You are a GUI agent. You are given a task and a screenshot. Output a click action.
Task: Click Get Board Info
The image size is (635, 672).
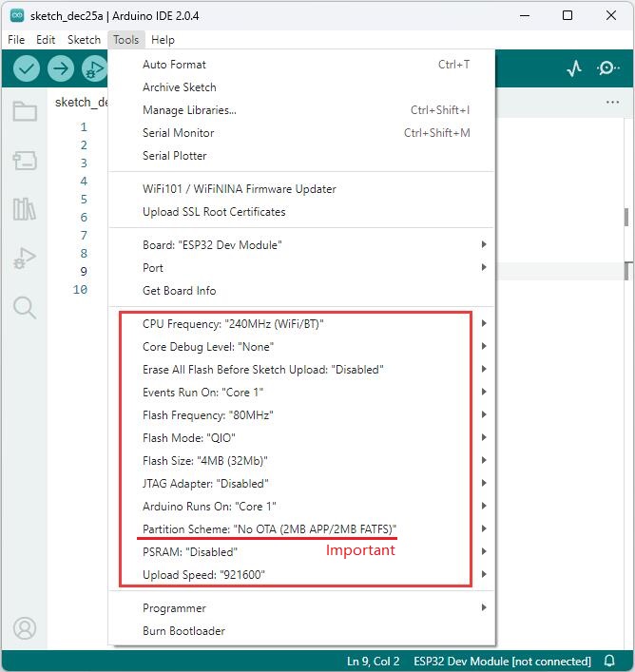pos(301,291)
